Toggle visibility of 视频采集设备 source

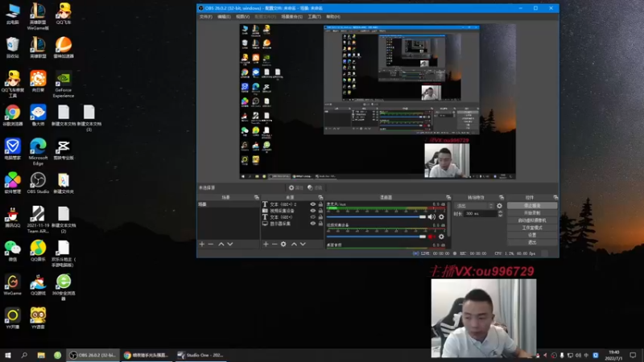point(313,211)
